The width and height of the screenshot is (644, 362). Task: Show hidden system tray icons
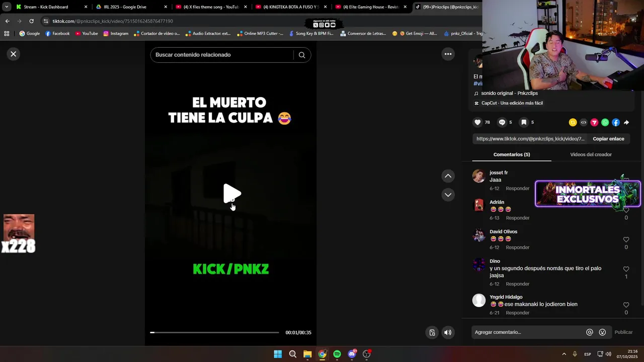pyautogui.click(x=564, y=354)
